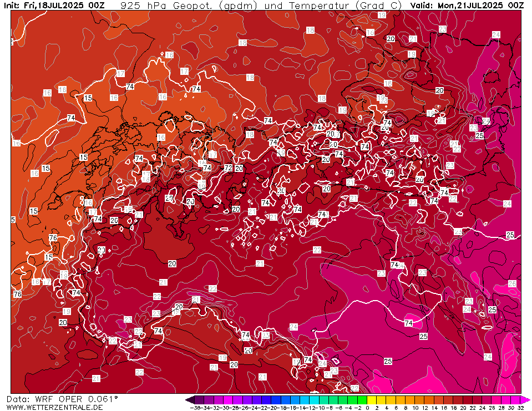Viewport: 532px width, 411px height.
Task: Click the '925 hPa Geopot. (gpdm) und Temperatur' title
Action: [261, 6]
